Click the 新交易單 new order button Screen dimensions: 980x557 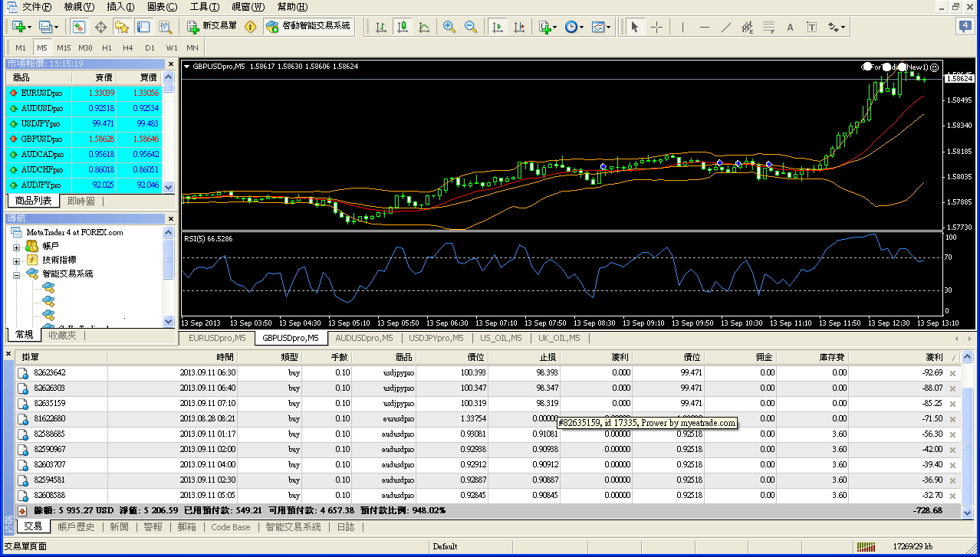212,27
